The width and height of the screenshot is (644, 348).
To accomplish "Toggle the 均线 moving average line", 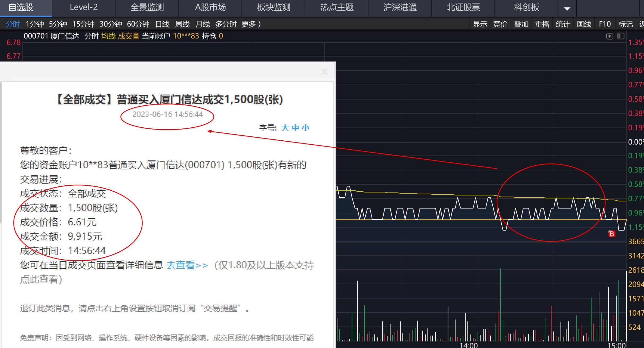I will 108,36.
